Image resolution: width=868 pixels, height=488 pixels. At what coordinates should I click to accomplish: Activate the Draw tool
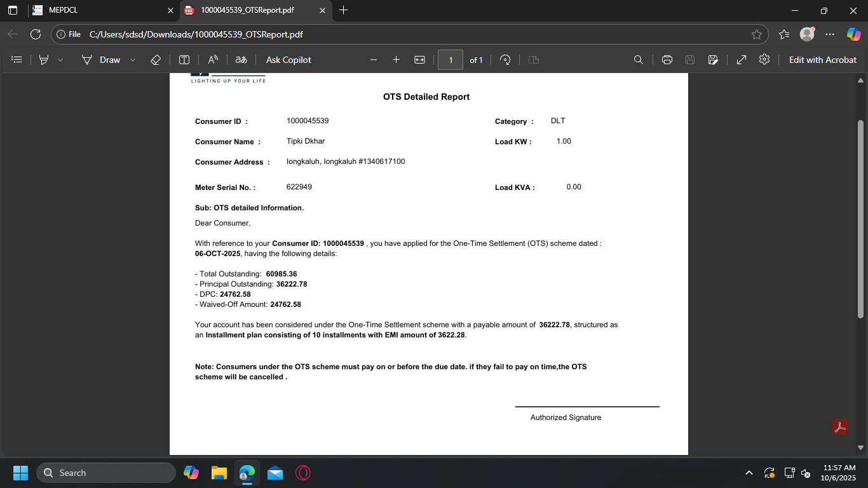click(x=101, y=60)
